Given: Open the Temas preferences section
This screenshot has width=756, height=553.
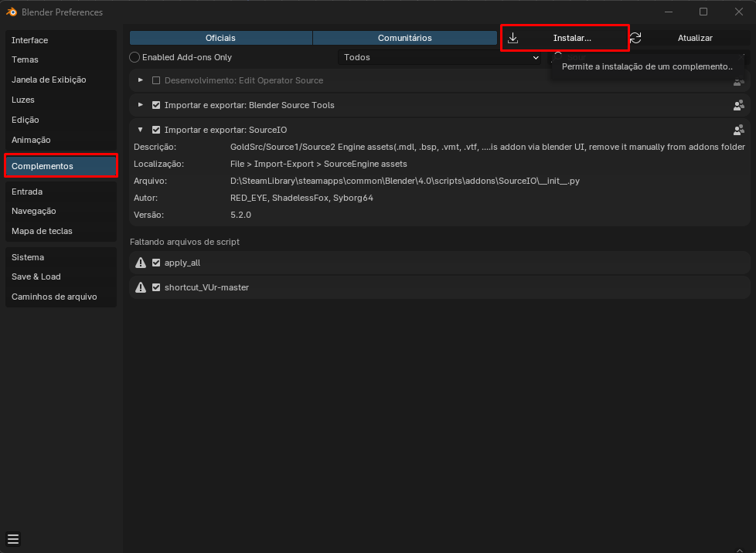Looking at the screenshot, I should (x=61, y=59).
